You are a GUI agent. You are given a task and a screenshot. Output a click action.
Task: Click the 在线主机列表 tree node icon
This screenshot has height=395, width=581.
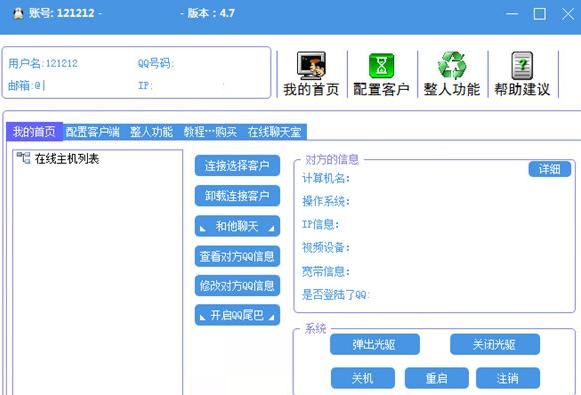coord(23,158)
